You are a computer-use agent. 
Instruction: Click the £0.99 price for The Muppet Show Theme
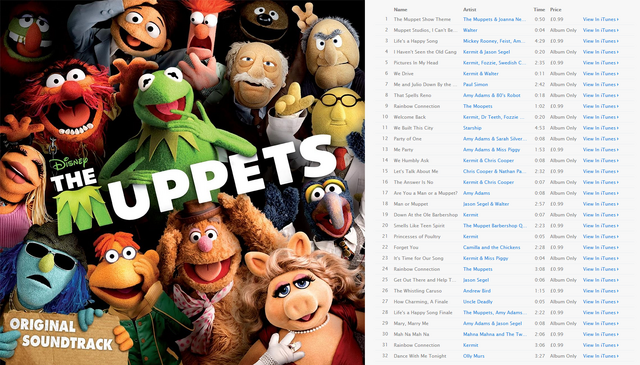point(556,19)
